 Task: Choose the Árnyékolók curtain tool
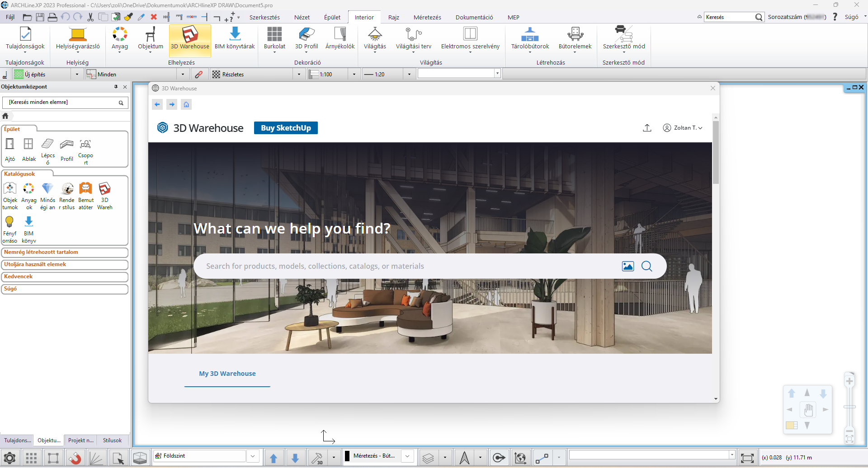340,38
